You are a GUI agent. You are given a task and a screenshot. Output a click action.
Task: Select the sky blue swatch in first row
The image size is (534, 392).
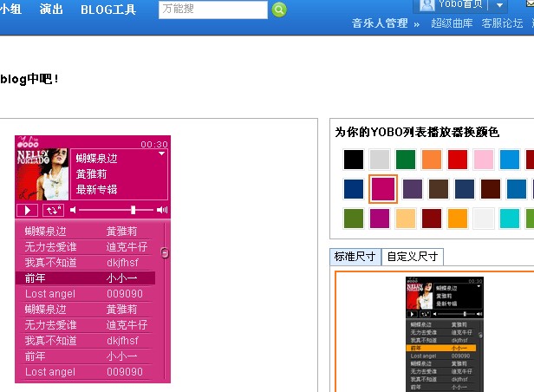point(510,160)
